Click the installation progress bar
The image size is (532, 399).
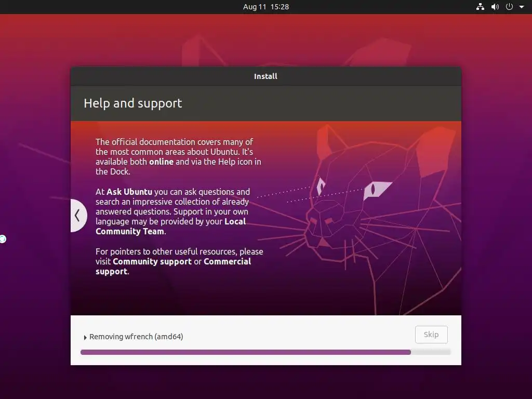tap(265, 352)
